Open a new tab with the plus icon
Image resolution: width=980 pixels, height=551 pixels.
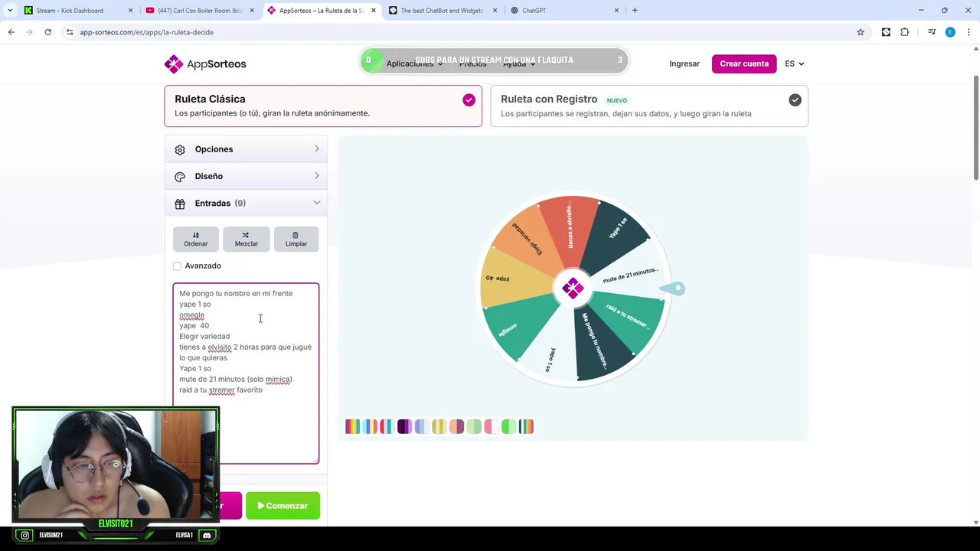[635, 11]
